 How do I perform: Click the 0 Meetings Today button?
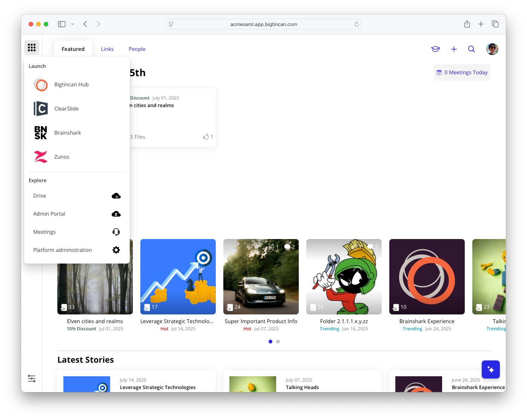[462, 72]
